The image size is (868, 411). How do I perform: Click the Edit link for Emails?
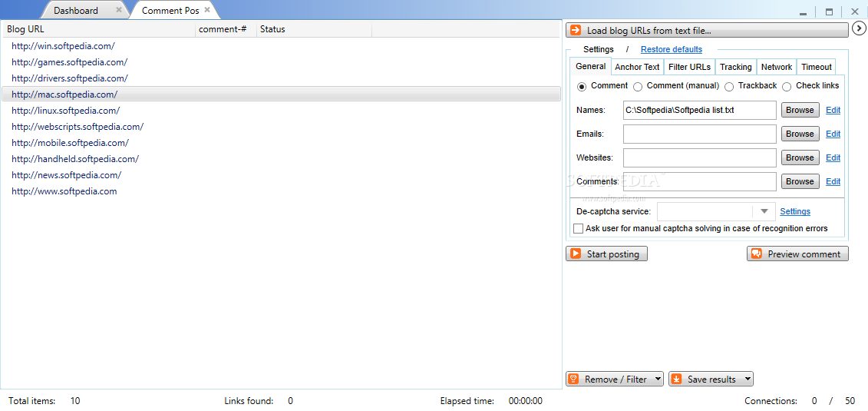833,134
